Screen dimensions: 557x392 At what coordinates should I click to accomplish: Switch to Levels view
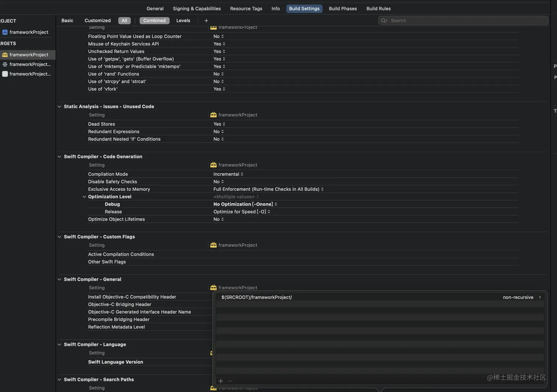click(183, 21)
